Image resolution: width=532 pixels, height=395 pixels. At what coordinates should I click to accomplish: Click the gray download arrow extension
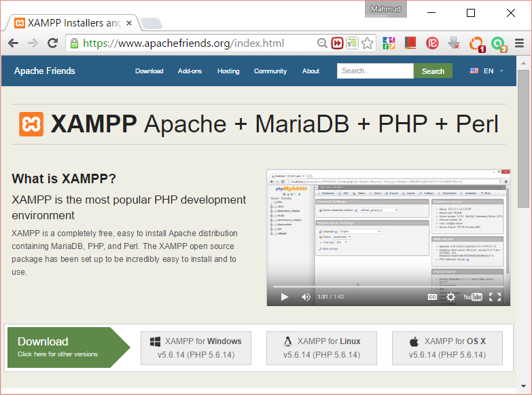[454, 43]
